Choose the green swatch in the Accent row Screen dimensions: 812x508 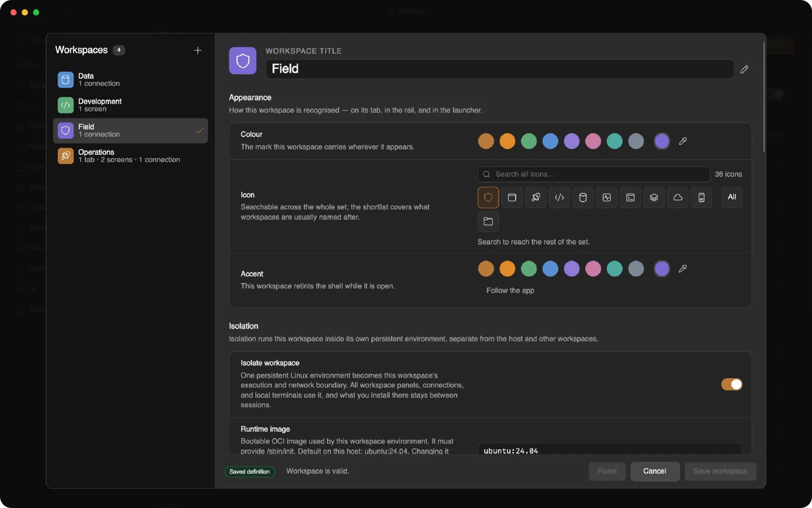click(x=529, y=269)
